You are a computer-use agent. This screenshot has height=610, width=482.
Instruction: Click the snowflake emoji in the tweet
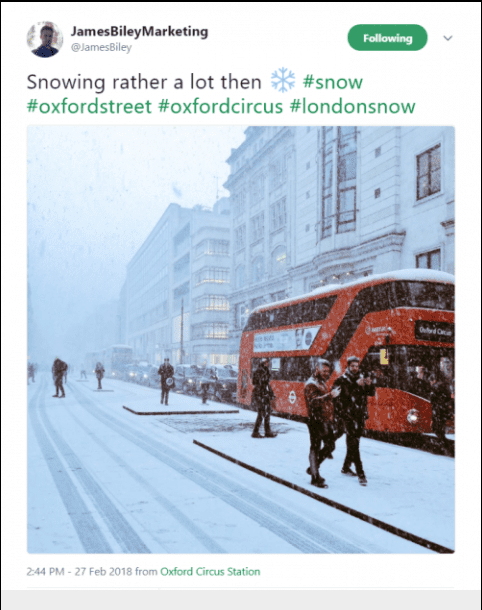tap(283, 81)
